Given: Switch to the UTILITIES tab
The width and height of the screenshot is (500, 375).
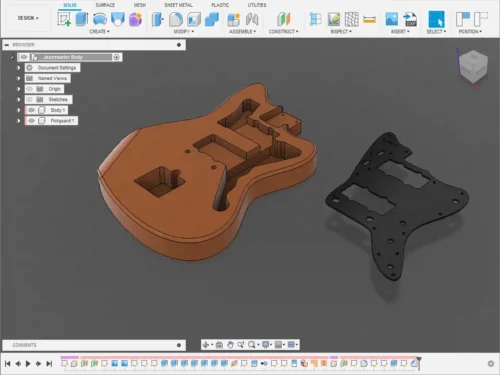Looking at the screenshot, I should click(257, 5).
